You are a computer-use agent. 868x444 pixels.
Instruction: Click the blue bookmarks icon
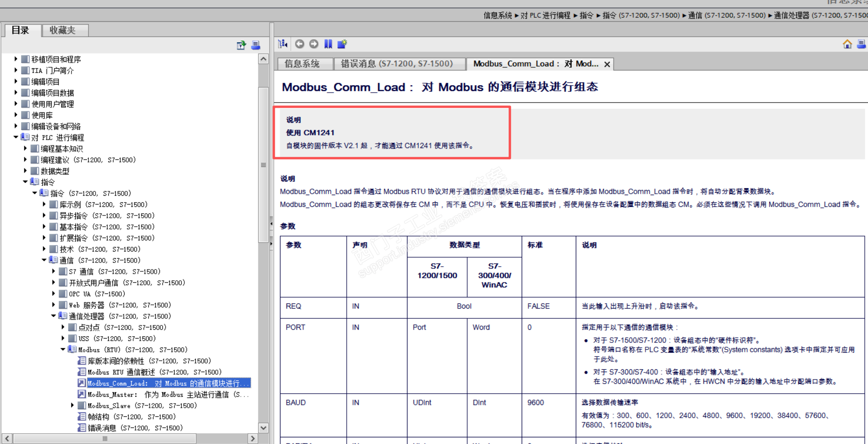(x=328, y=44)
